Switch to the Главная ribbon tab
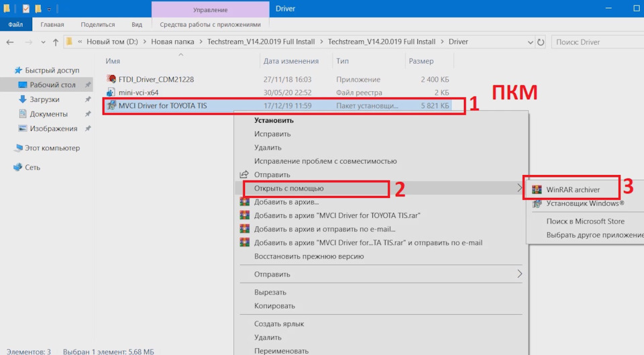The image size is (644, 355). pos(52,24)
